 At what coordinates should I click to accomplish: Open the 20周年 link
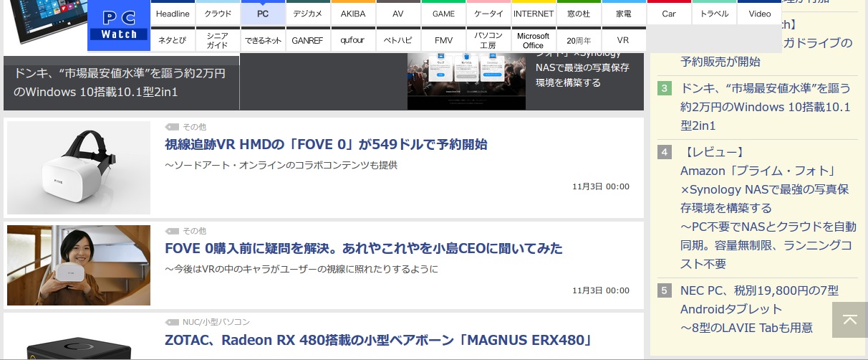579,40
